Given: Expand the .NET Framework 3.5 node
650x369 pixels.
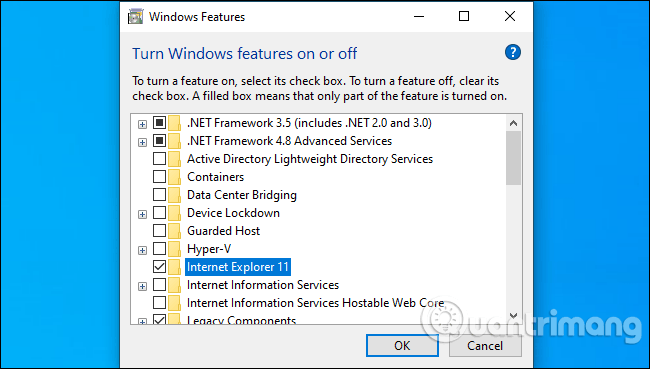Looking at the screenshot, I should (142, 124).
